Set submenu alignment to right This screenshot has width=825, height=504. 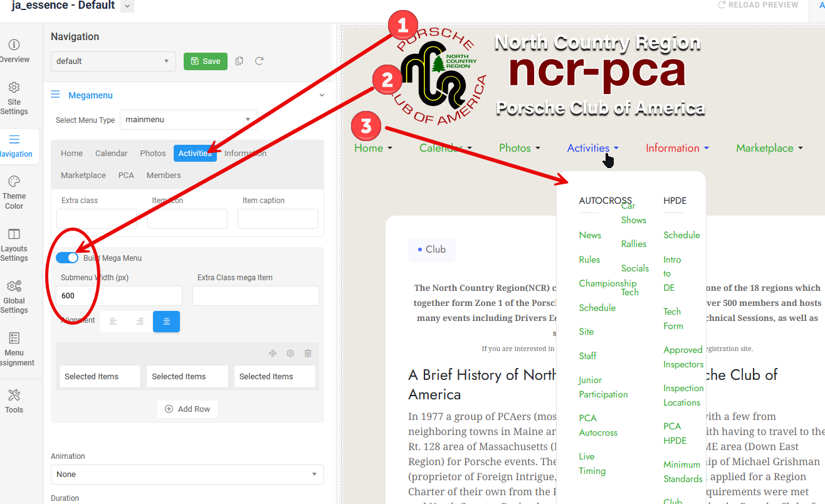140,321
